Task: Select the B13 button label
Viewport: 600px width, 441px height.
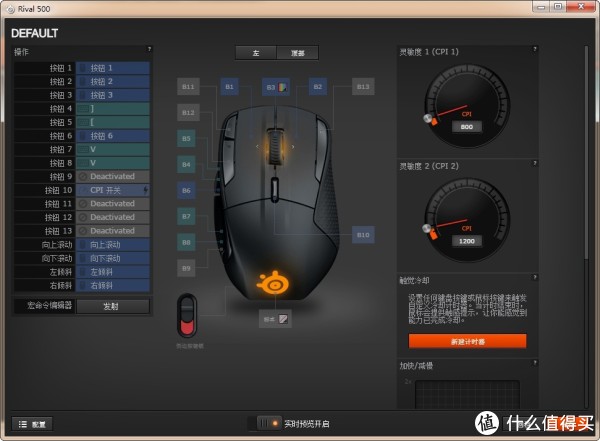Action: (x=363, y=87)
